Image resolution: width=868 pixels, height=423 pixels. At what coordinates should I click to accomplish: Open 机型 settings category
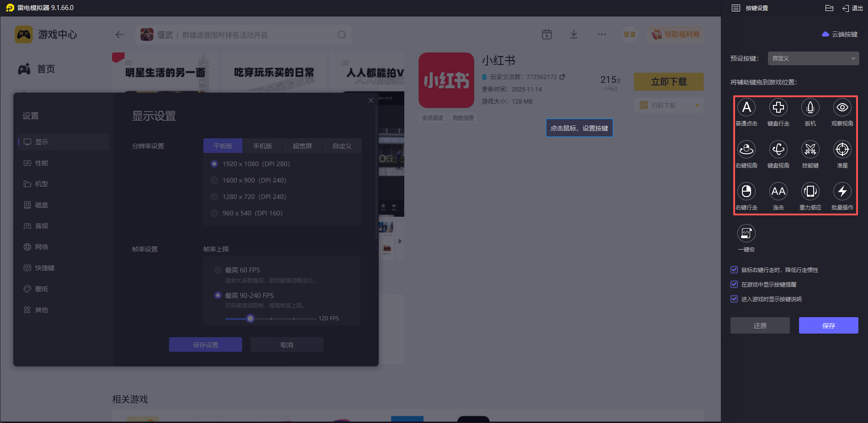pyautogui.click(x=64, y=184)
